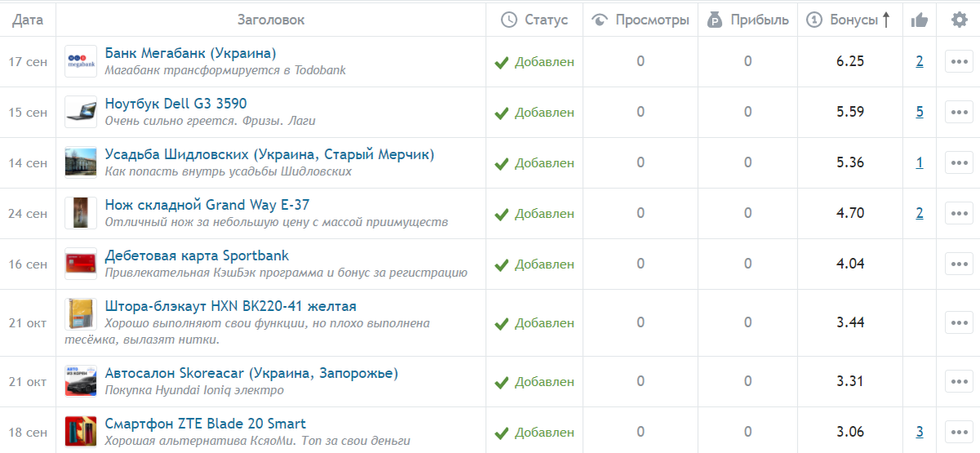The image size is (980, 453).
Task: Open Дебетовая карта Sportbank review
Action: [197, 255]
